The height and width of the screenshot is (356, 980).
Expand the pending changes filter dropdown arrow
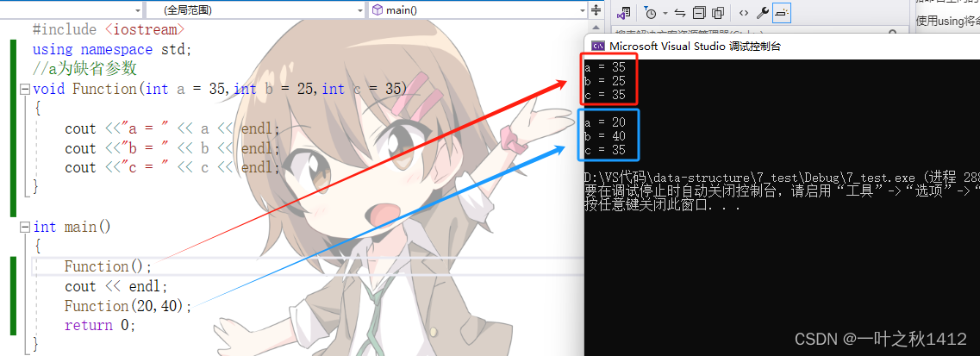[x=665, y=13]
